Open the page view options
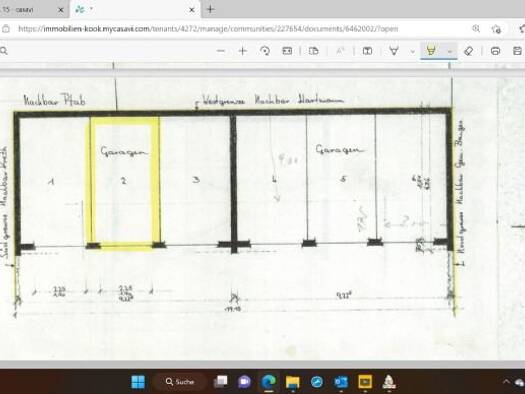 pyautogui.click(x=314, y=51)
